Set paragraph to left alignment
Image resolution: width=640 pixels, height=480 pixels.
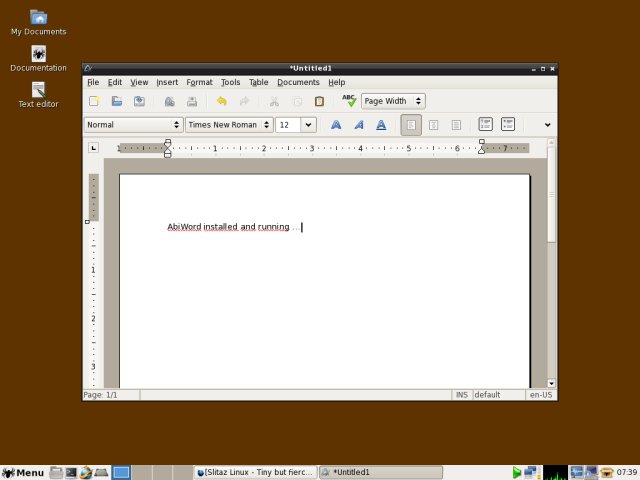411,124
